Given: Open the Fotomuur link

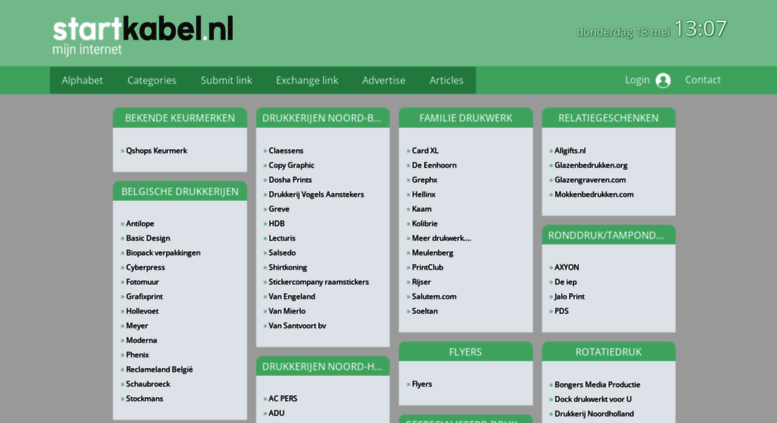Looking at the screenshot, I should pyautogui.click(x=142, y=282).
